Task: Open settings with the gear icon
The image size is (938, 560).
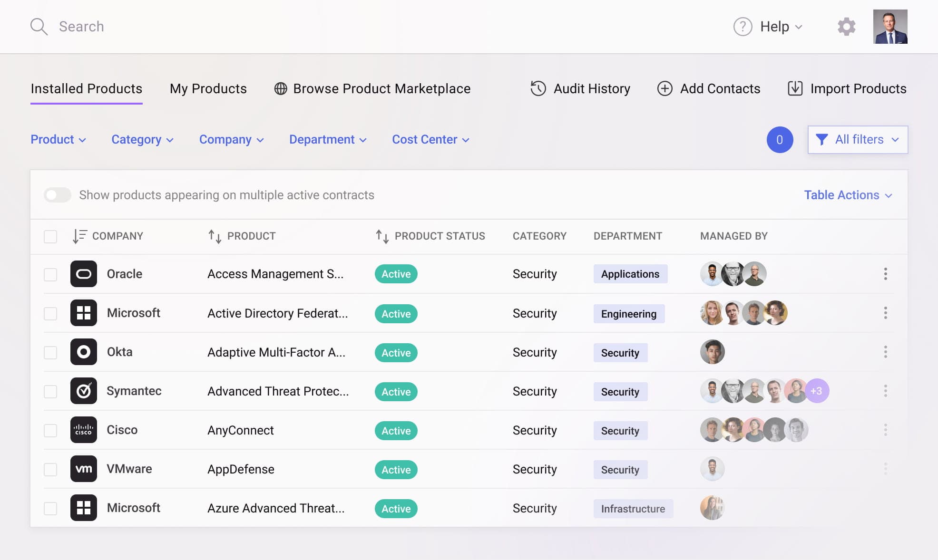Action: [846, 27]
